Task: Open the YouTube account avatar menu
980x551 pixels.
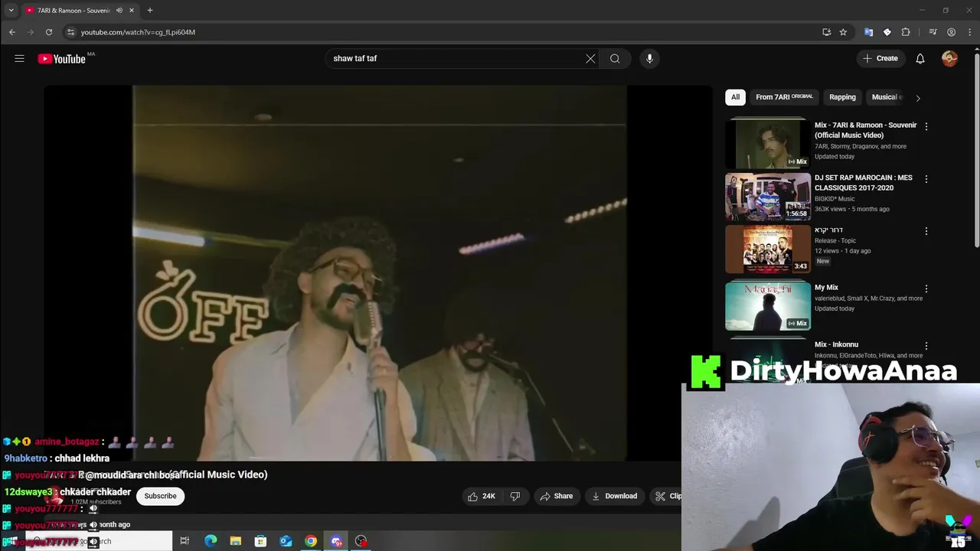Action: [949, 58]
